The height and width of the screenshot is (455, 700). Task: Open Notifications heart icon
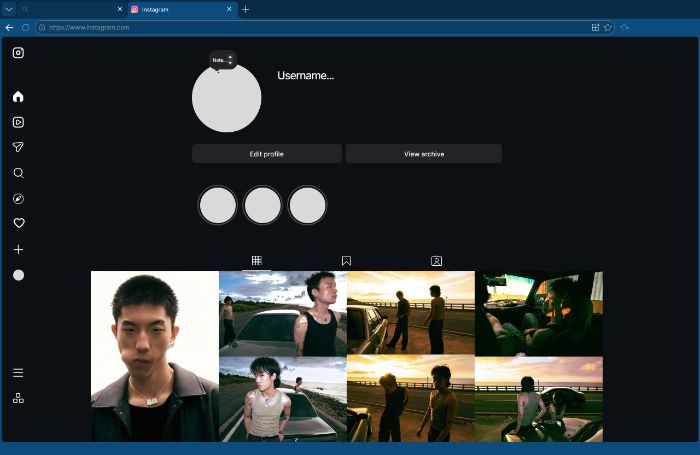[x=19, y=223]
